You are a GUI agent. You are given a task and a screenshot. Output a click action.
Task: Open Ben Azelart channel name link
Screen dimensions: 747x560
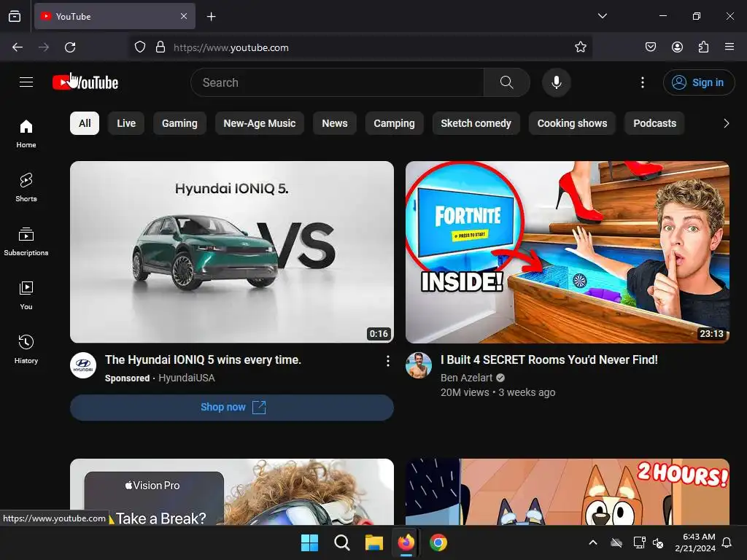click(x=466, y=378)
